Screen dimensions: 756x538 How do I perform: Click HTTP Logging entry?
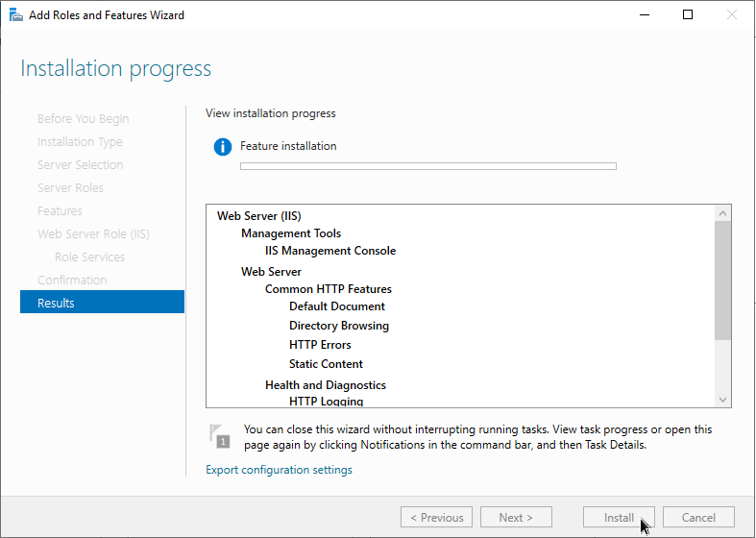click(327, 401)
